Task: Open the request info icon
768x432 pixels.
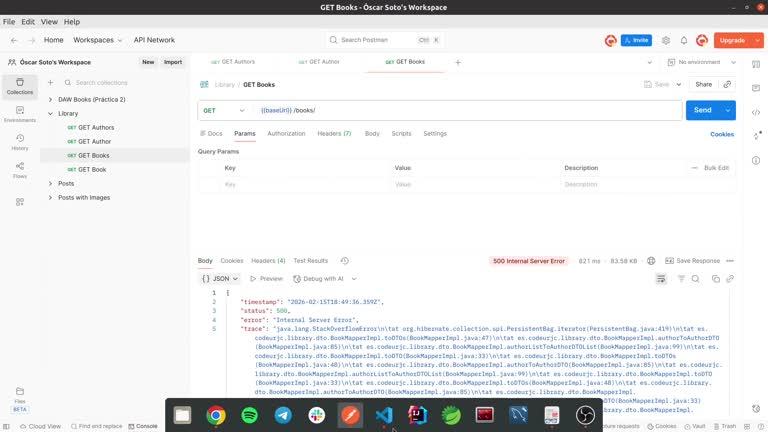Action: pos(756,161)
